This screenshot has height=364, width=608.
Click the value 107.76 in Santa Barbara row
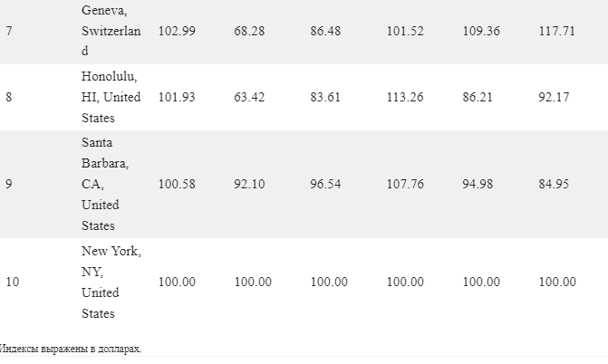point(405,184)
